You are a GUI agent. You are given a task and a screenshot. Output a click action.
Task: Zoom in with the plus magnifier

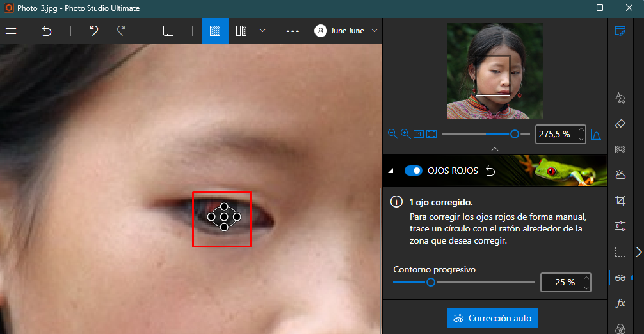tap(406, 134)
